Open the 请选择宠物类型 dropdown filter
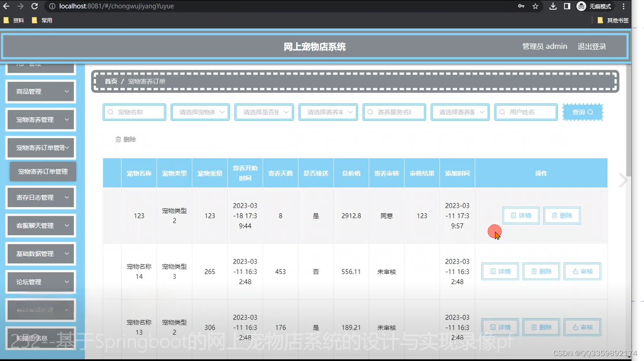Image resolution: width=644 pixels, height=361 pixels. [200, 112]
